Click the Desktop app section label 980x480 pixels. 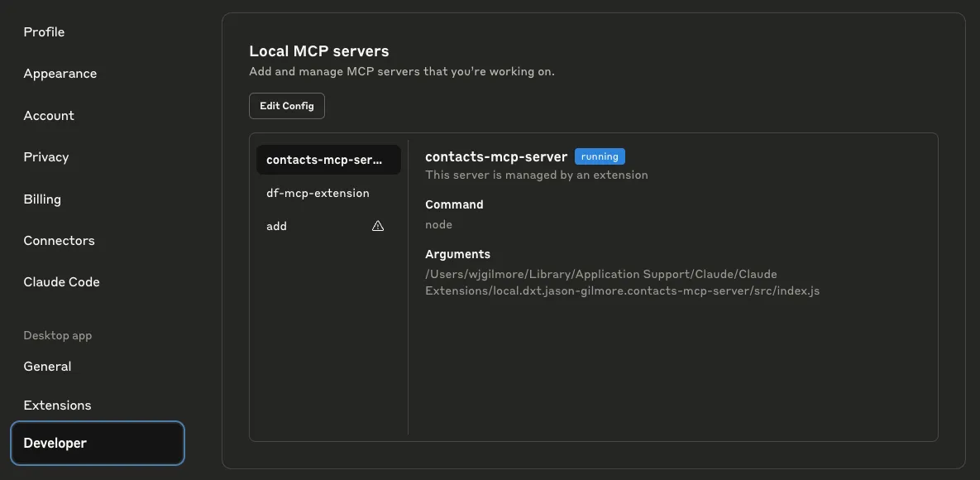[x=58, y=335]
